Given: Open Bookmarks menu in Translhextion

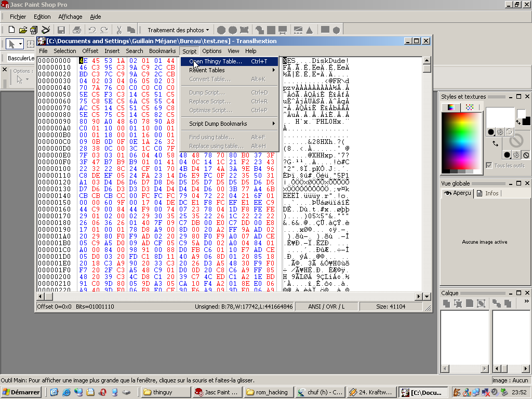Looking at the screenshot, I should [x=163, y=51].
